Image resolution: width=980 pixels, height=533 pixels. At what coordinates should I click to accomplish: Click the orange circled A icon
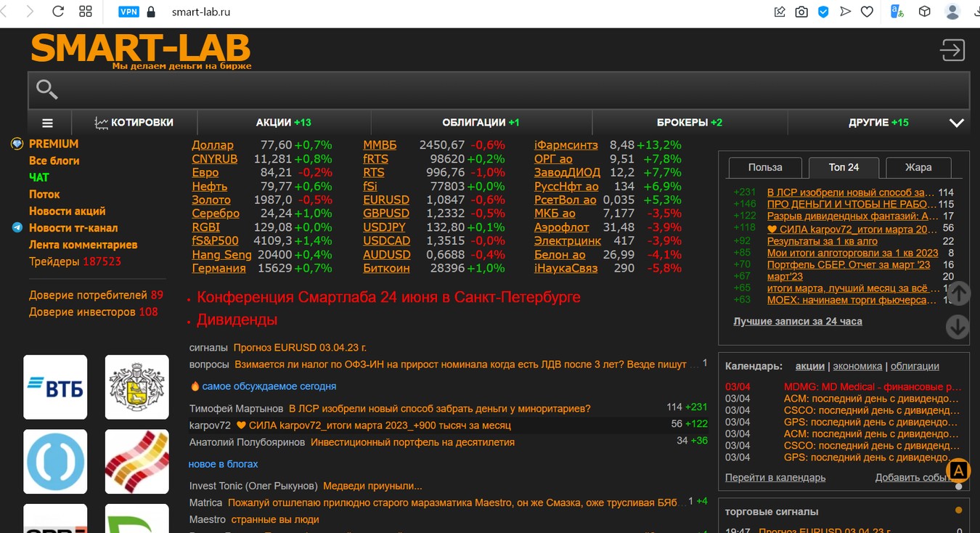(x=958, y=471)
